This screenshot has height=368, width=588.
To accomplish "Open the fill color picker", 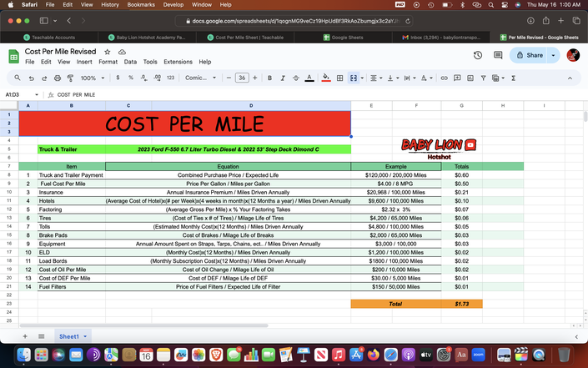I will pyautogui.click(x=325, y=78).
